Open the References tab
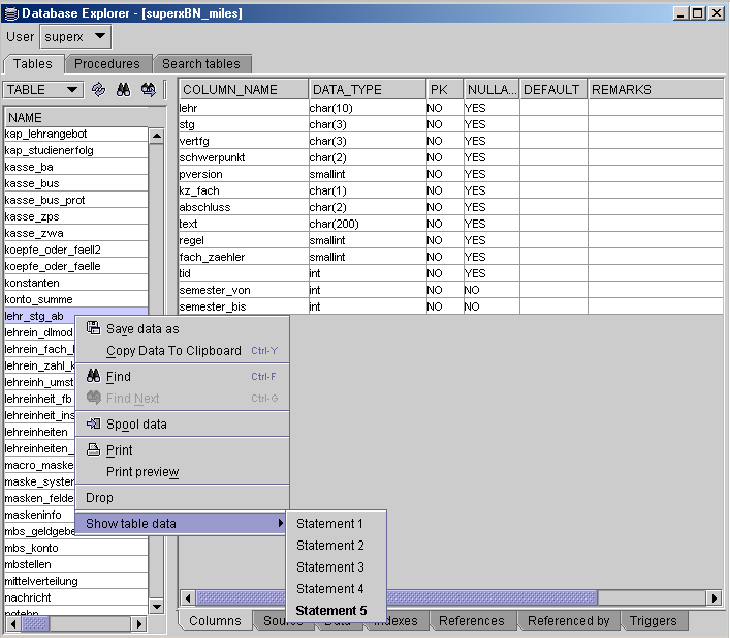The image size is (730, 638). tap(472, 621)
